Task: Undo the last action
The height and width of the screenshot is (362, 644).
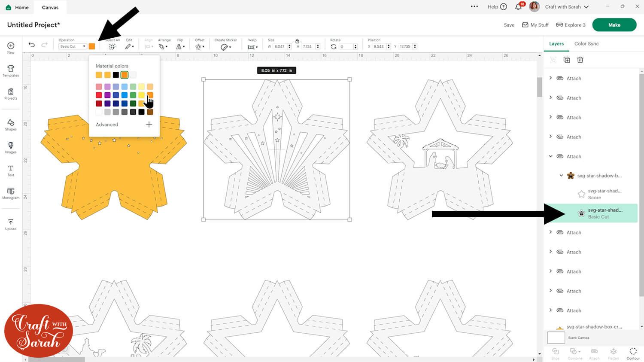Action: click(x=32, y=45)
